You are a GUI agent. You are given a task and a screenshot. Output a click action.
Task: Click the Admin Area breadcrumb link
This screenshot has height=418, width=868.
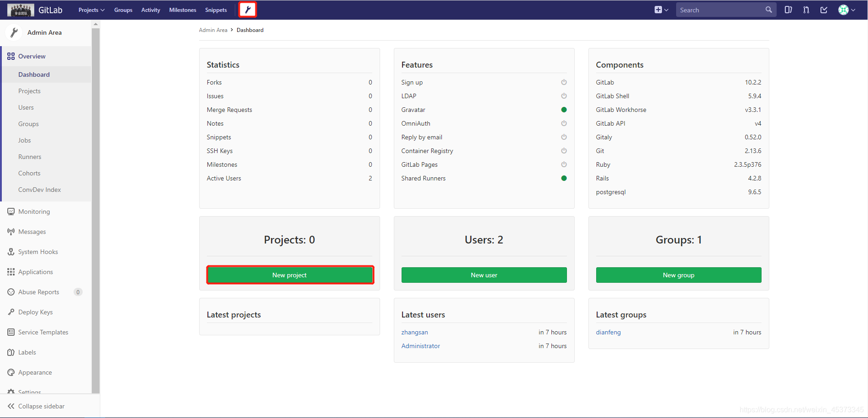[x=213, y=30]
